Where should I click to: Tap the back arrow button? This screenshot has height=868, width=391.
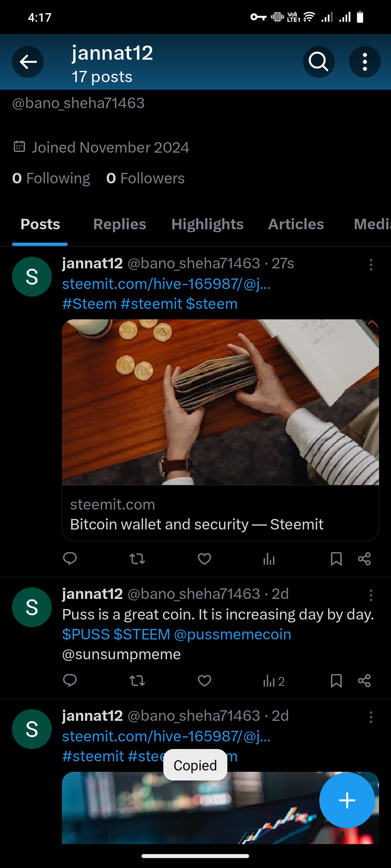click(28, 62)
